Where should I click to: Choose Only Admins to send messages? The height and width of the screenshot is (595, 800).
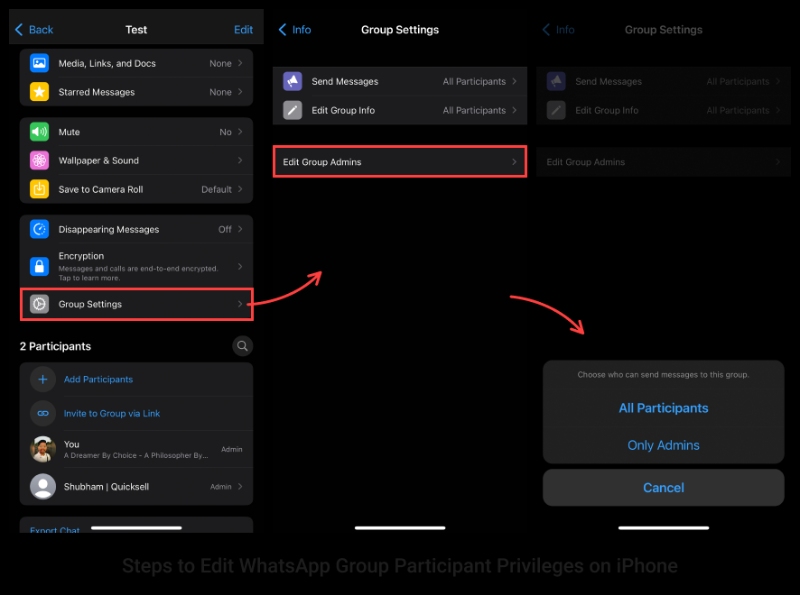pos(663,445)
